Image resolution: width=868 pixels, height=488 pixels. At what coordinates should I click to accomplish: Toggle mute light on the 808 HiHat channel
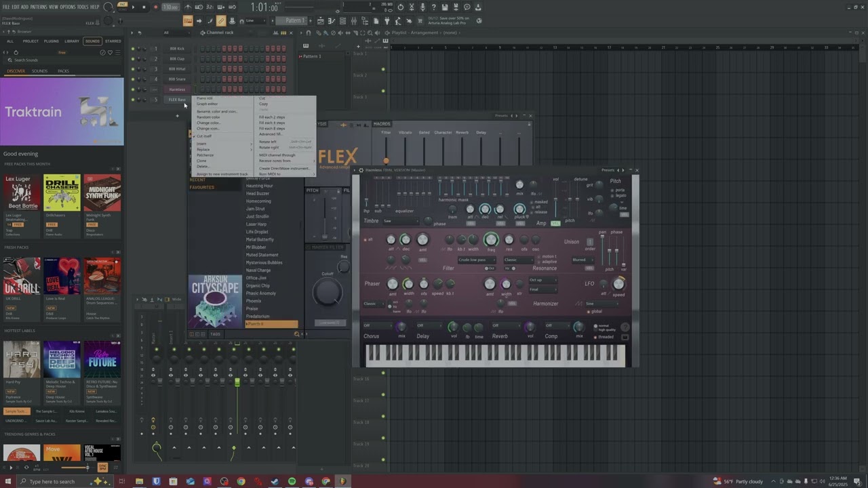coord(133,69)
